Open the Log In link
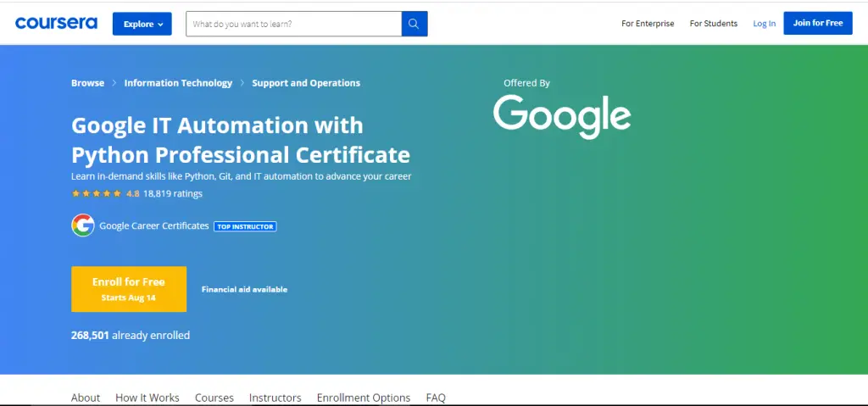 tap(764, 24)
